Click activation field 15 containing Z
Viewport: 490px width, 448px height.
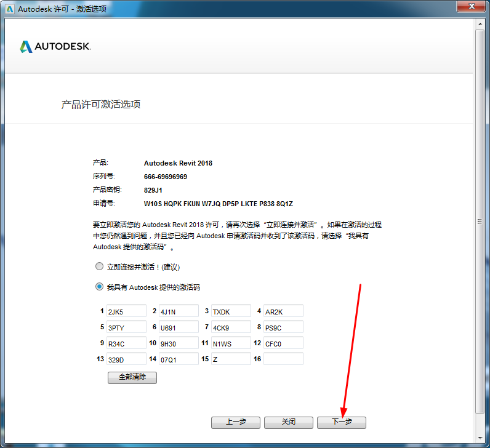tap(231, 359)
